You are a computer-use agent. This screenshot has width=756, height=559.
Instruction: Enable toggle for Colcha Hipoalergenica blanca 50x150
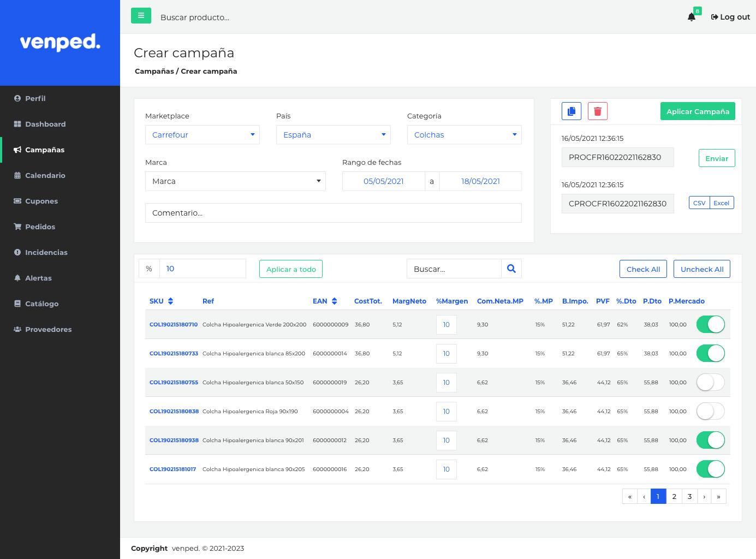[x=710, y=382]
